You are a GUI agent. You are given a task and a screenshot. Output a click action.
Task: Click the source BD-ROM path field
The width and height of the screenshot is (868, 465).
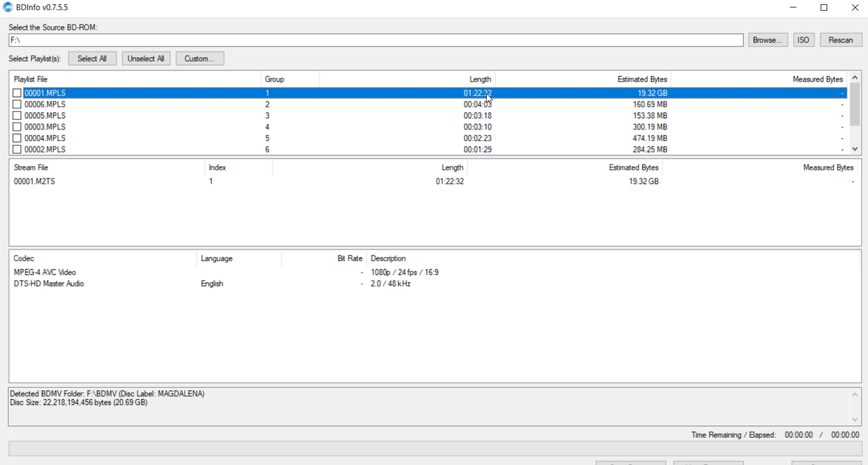coord(376,40)
